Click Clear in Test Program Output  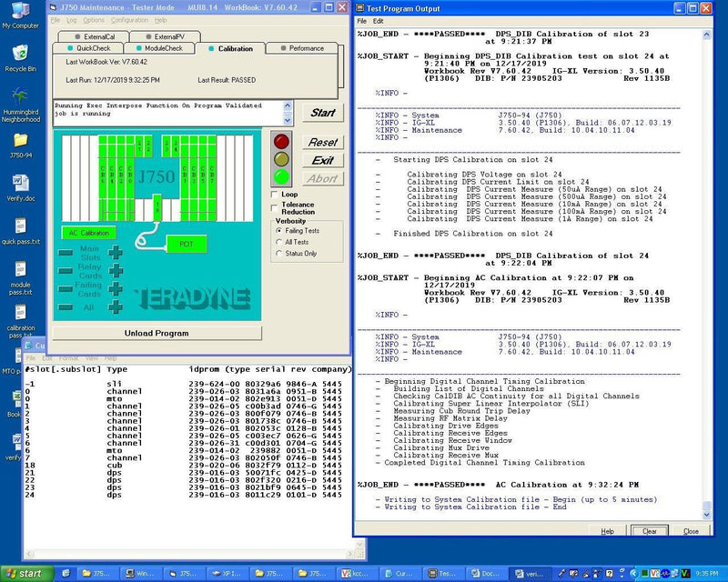(649, 531)
